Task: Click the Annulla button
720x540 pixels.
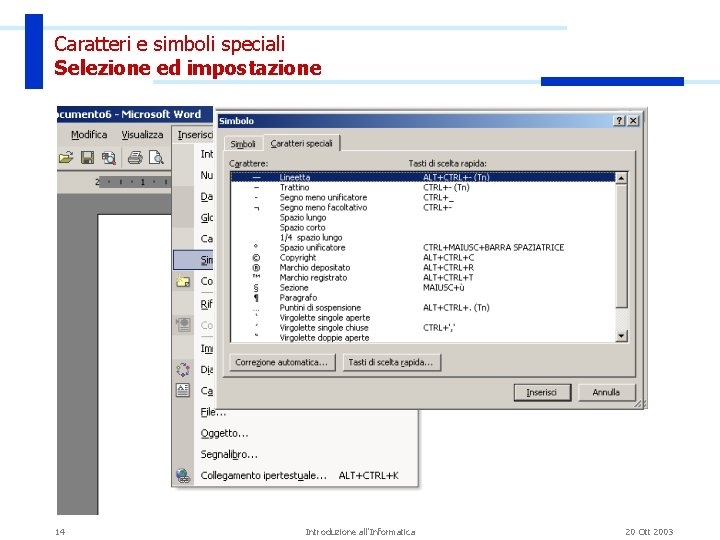Action: pyautogui.click(x=606, y=392)
